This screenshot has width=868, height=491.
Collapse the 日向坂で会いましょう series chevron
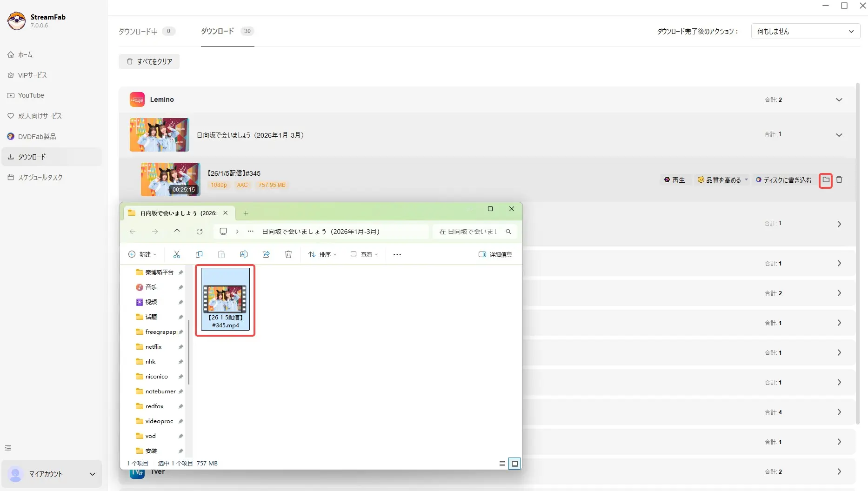pos(839,135)
